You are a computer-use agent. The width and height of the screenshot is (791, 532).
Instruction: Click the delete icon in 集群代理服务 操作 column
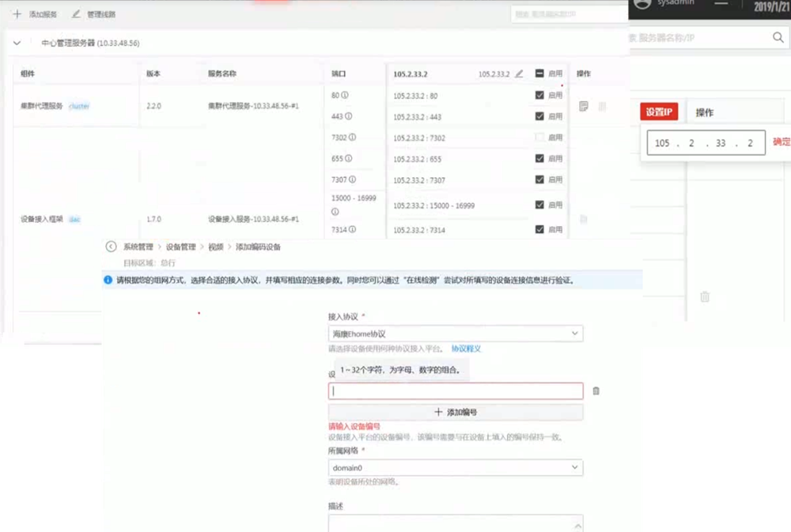click(x=602, y=106)
